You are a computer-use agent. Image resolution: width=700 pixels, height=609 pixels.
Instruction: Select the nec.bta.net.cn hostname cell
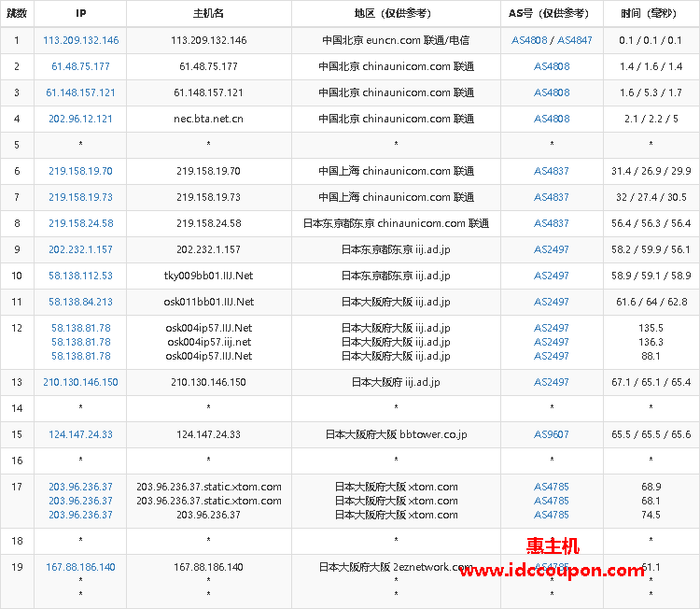coord(208,120)
